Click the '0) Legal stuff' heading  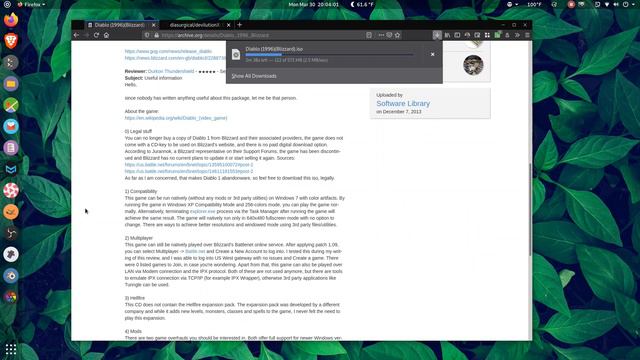(x=138, y=131)
